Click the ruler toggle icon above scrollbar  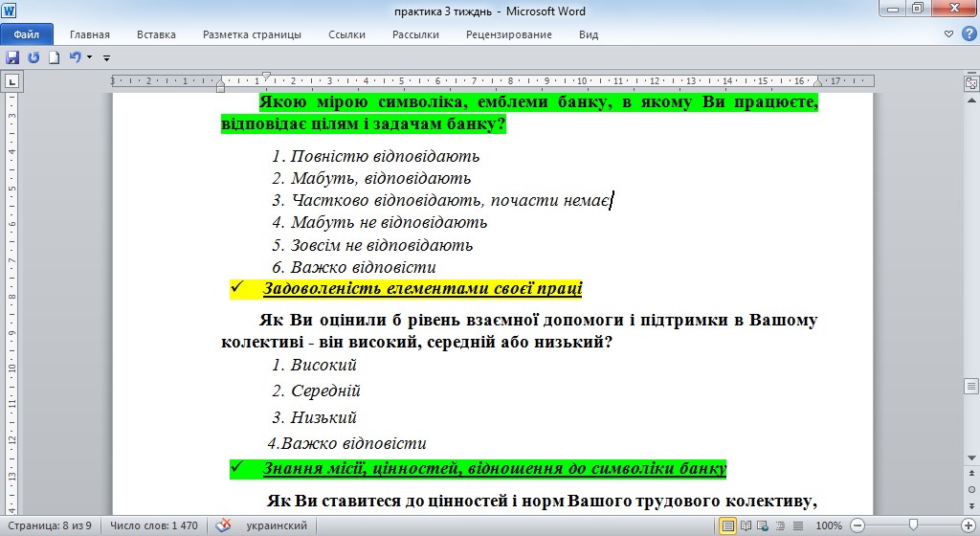click(969, 83)
